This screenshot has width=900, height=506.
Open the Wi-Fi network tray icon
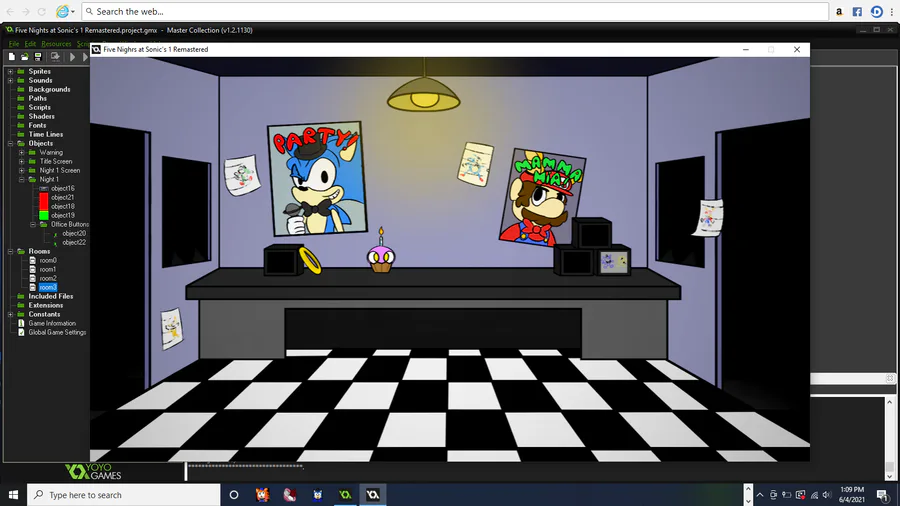[814, 495]
